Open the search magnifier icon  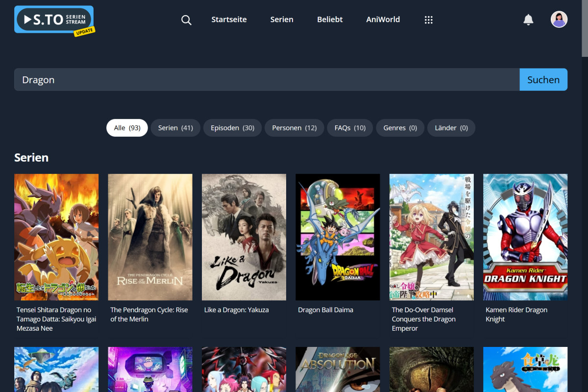[186, 20]
